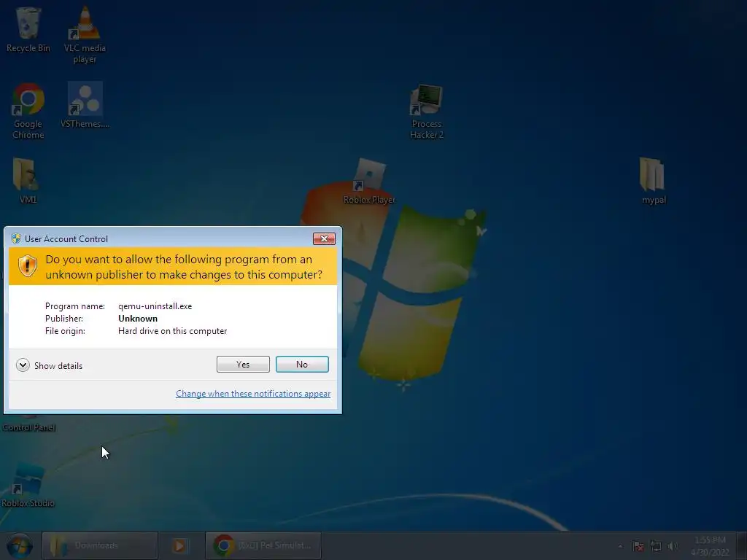This screenshot has width=747, height=560.
Task: Select the VM1 folder icon
Action: click(28, 181)
